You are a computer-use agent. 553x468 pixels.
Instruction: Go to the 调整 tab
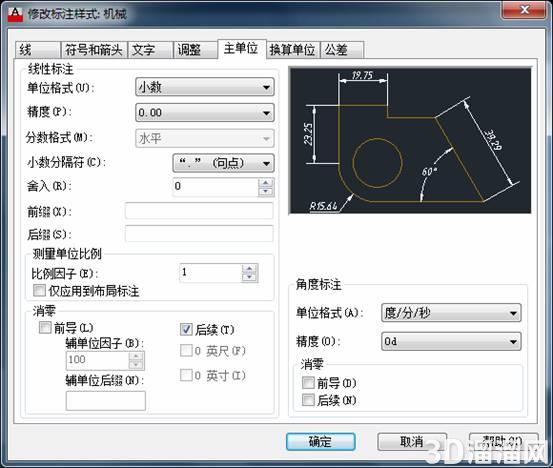point(195,50)
